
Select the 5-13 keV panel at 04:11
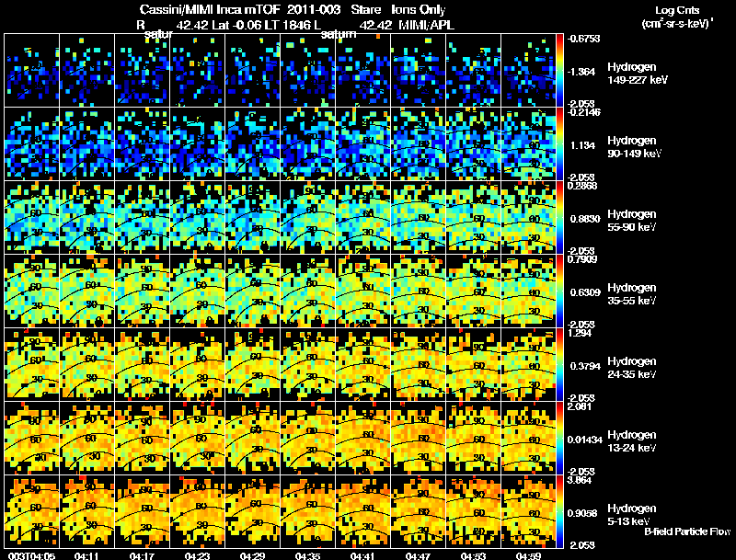coord(86,512)
